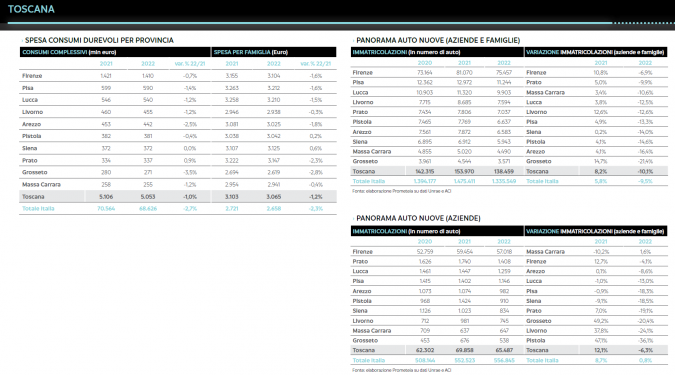675x375 pixels.
Task: Click the TOSCANA page title
Action: pyautogui.click(x=31, y=9)
